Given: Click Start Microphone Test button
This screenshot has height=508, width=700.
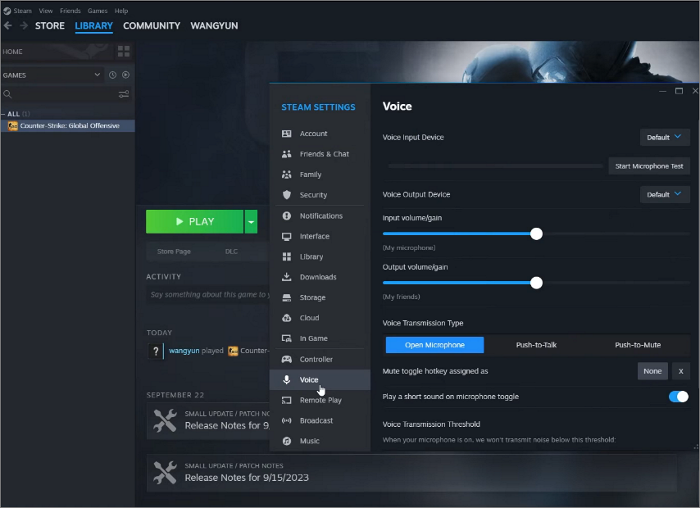Looking at the screenshot, I should [x=649, y=166].
